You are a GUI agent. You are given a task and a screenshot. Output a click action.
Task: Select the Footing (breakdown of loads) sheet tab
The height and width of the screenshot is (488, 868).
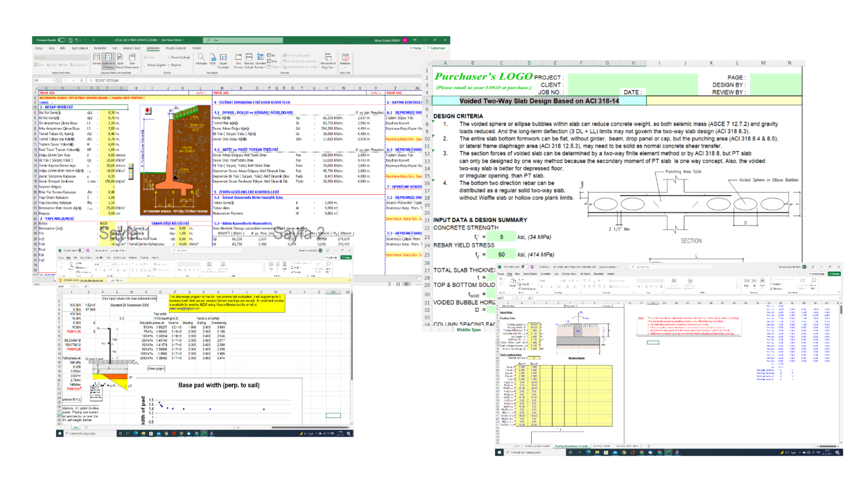click(571, 446)
